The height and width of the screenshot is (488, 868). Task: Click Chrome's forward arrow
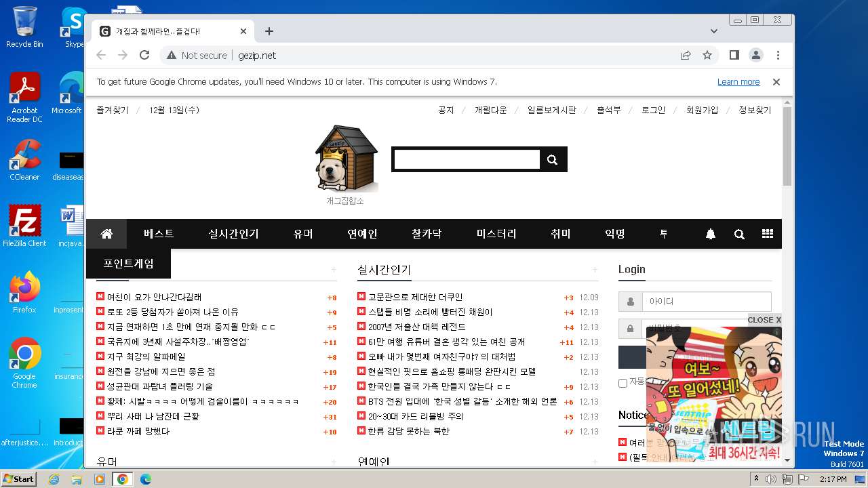click(x=123, y=55)
